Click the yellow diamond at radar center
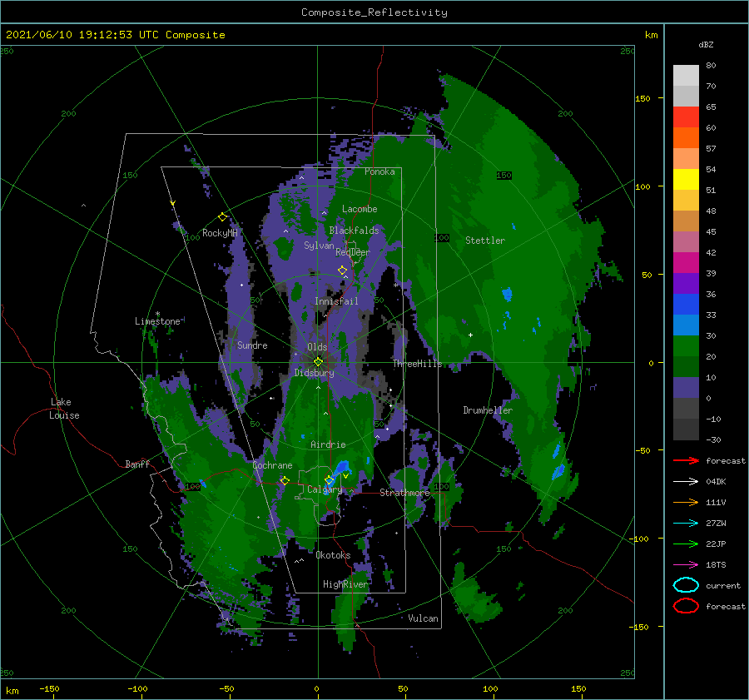 (318, 362)
